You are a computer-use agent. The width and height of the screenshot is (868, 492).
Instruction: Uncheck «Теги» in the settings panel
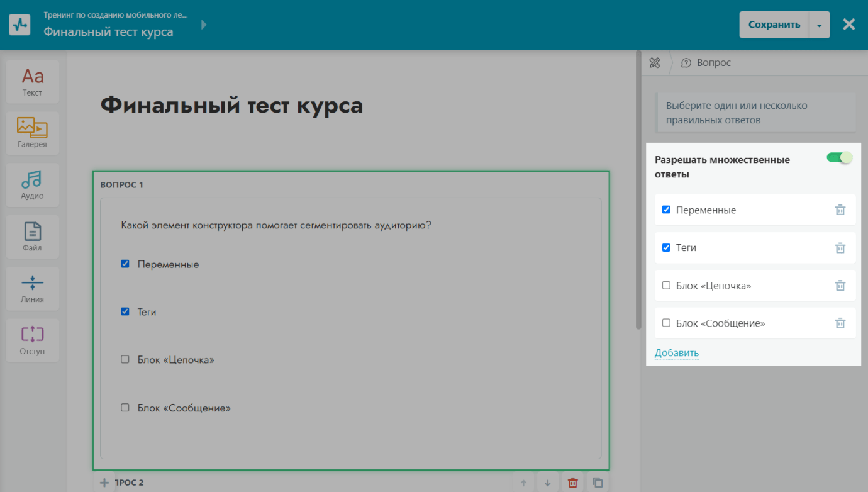[666, 248]
